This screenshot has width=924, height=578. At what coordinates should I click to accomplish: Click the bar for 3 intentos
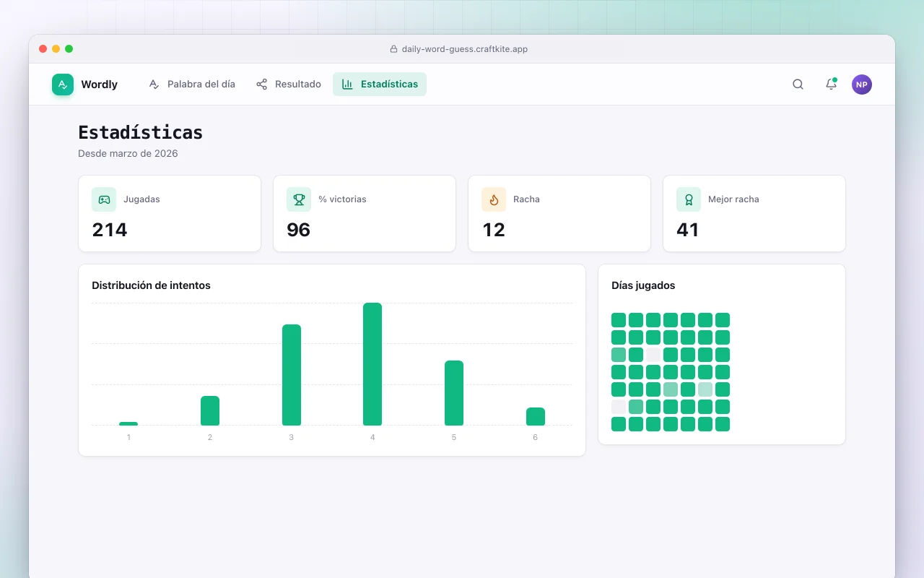[x=292, y=375]
